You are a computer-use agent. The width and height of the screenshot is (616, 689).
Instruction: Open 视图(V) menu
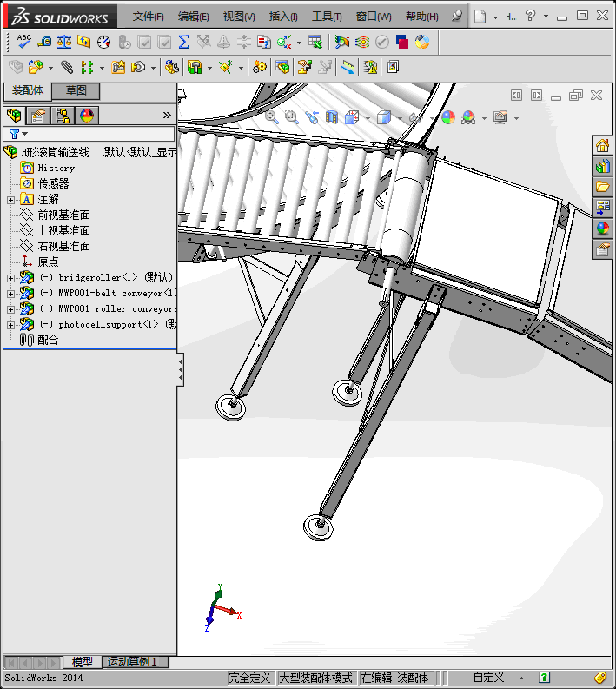click(x=239, y=17)
